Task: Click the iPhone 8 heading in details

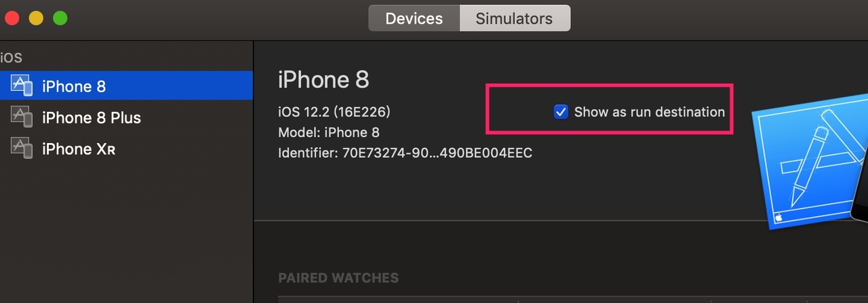Action: tap(323, 79)
